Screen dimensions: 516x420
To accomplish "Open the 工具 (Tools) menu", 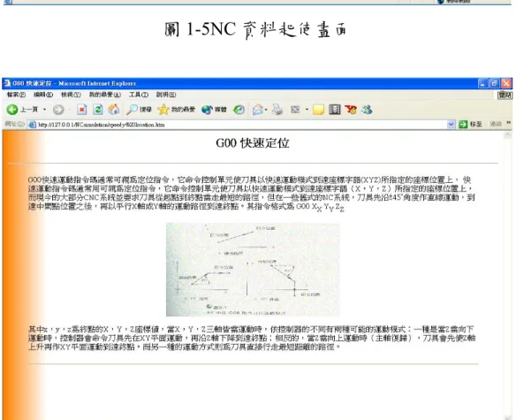I will [x=138, y=95].
